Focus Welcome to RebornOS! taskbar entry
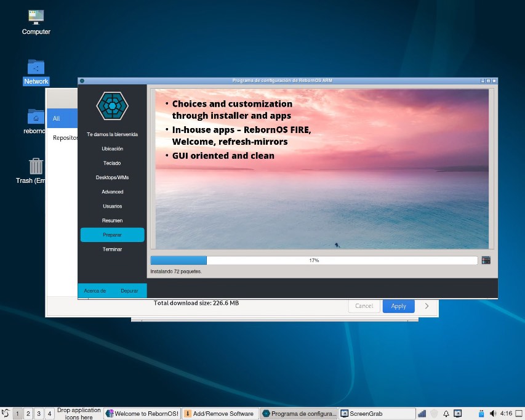This screenshot has width=525, height=420. click(142, 414)
